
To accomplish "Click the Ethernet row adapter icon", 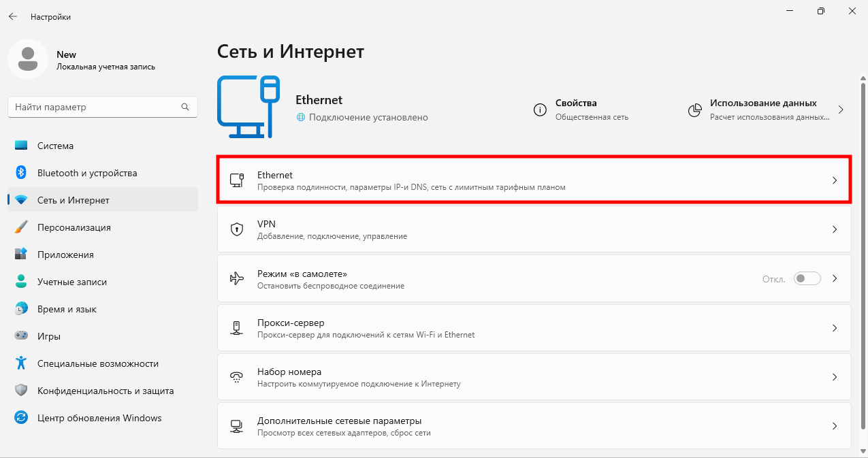I will (x=236, y=180).
